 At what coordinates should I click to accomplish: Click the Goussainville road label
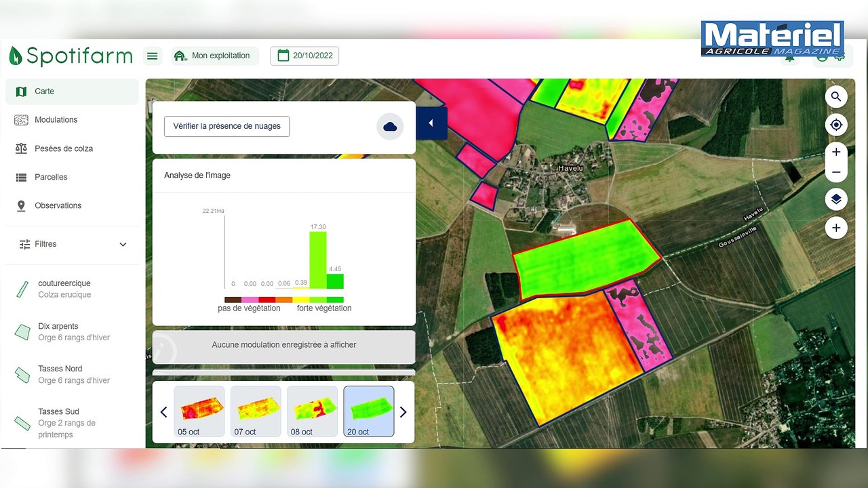738,237
